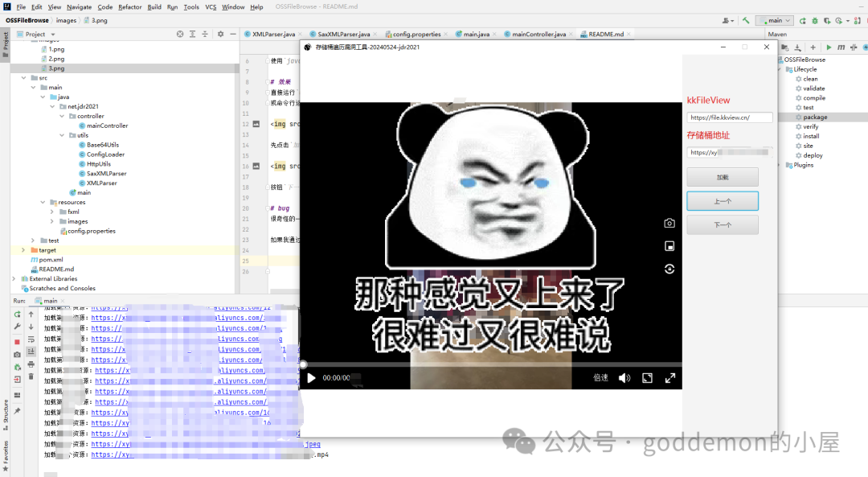This screenshot has width=868, height=477.
Task: Click the video picture-in-picture icon
Action: (x=669, y=246)
